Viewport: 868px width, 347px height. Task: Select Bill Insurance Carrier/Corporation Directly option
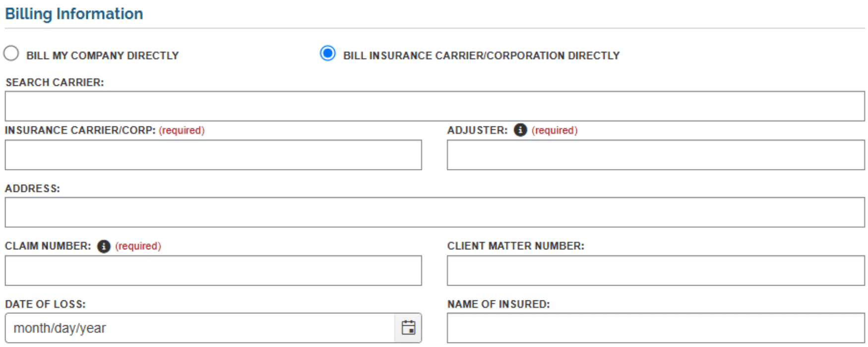[x=327, y=53]
